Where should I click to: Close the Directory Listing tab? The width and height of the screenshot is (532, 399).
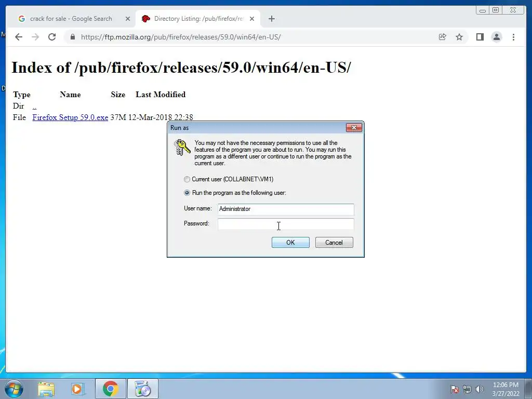point(252,19)
